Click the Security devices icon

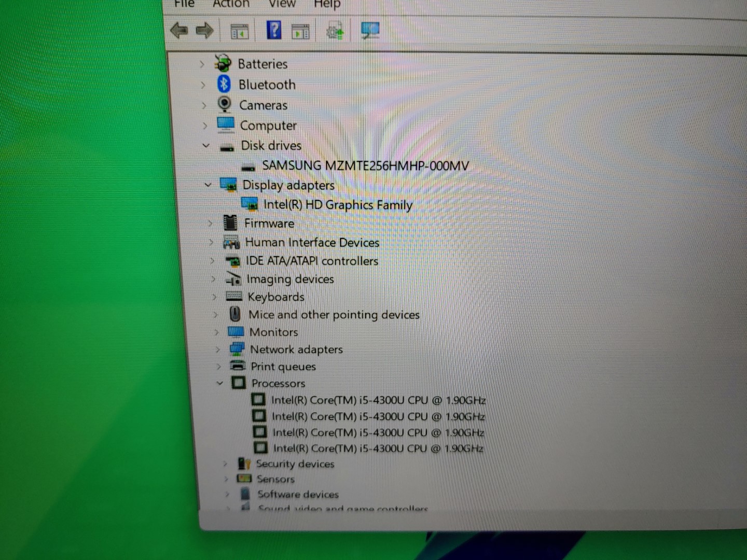click(244, 463)
